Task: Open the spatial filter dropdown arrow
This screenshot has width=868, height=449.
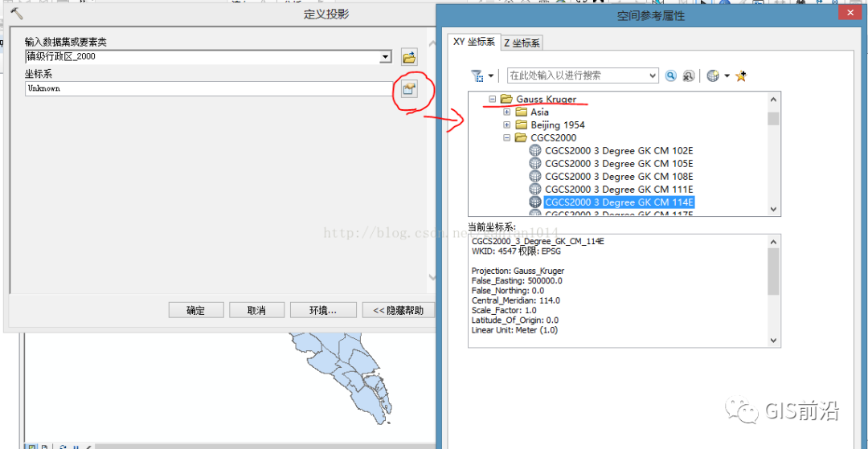Action: pyautogui.click(x=490, y=76)
